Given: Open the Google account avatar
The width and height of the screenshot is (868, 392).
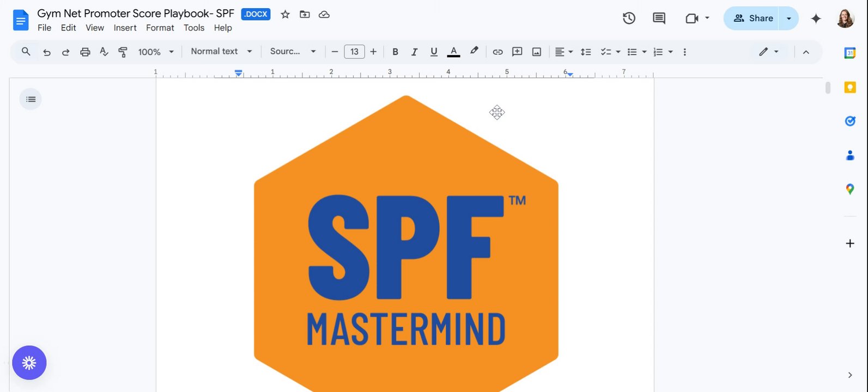Looking at the screenshot, I should pyautogui.click(x=845, y=19).
